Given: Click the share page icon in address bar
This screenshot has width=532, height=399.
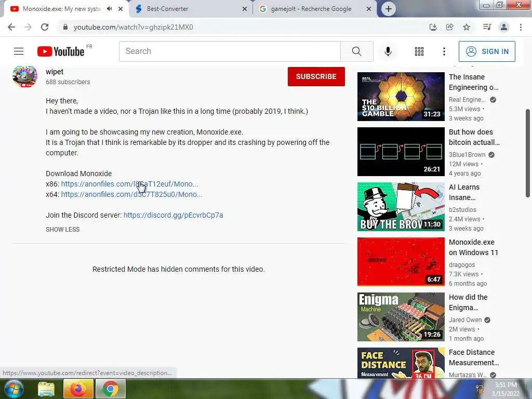Looking at the screenshot, I should 449,27.
